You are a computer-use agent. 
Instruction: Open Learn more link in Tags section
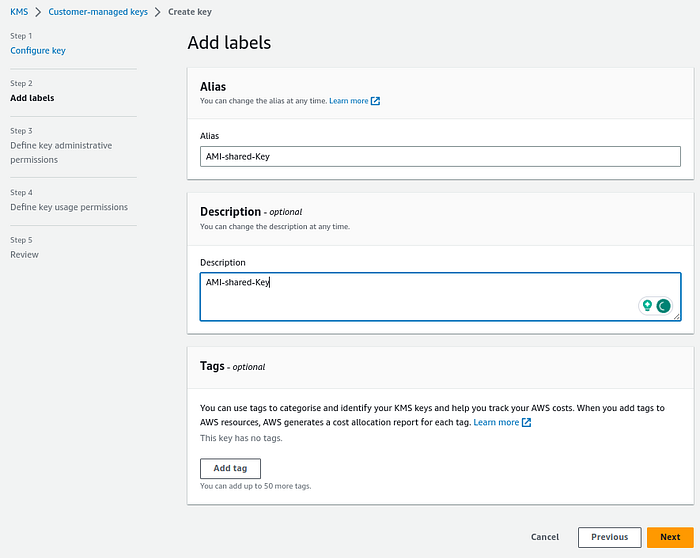coord(496,423)
